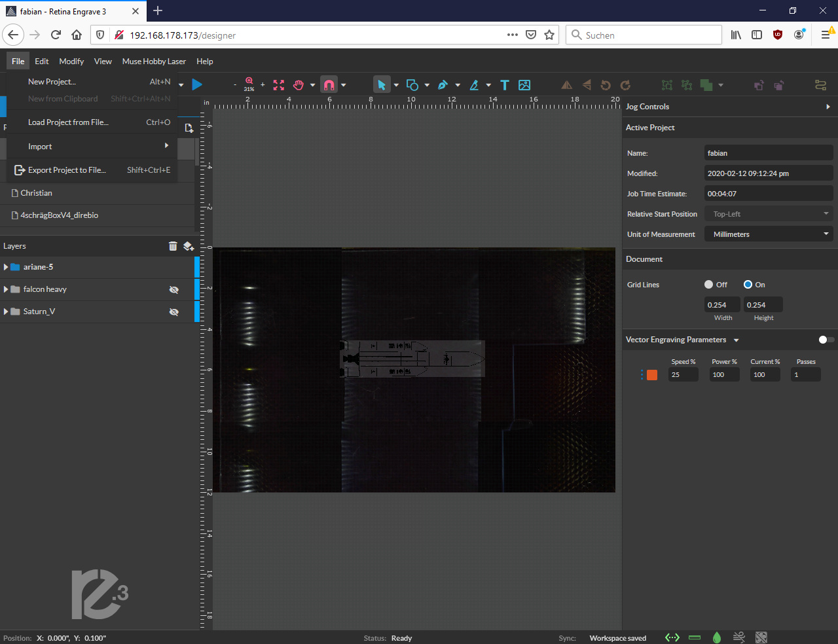Open the Help menu
This screenshot has height=644, width=838.
[205, 61]
